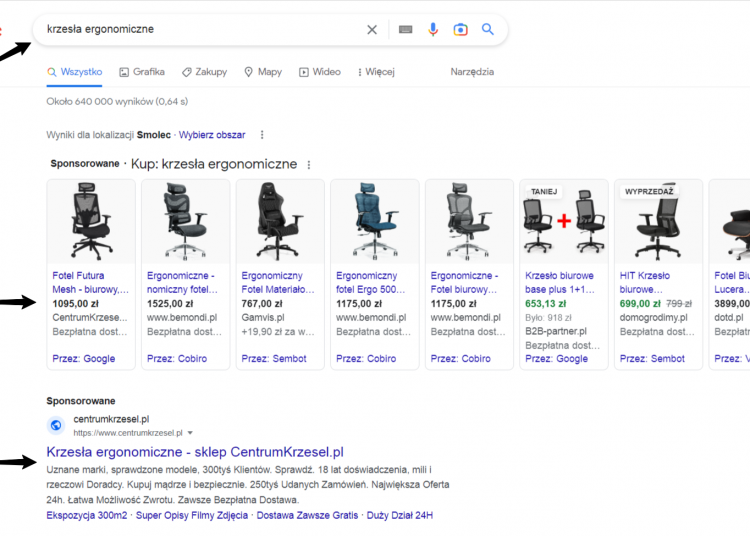The width and height of the screenshot is (750, 536).
Task: Open three-dot menu beside sponsored shopping heading
Action: 309,165
